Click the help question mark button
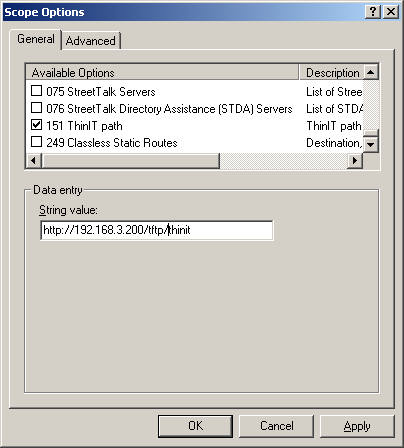Image resolution: width=404 pixels, height=448 pixels. click(x=373, y=12)
